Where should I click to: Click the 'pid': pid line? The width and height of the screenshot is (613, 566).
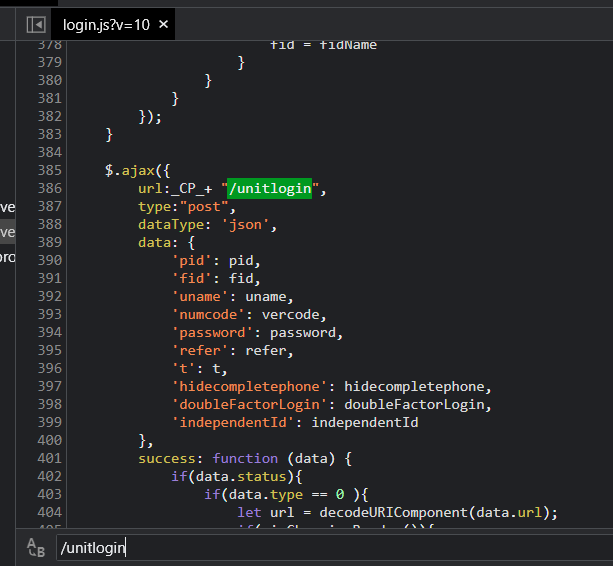pos(216,261)
